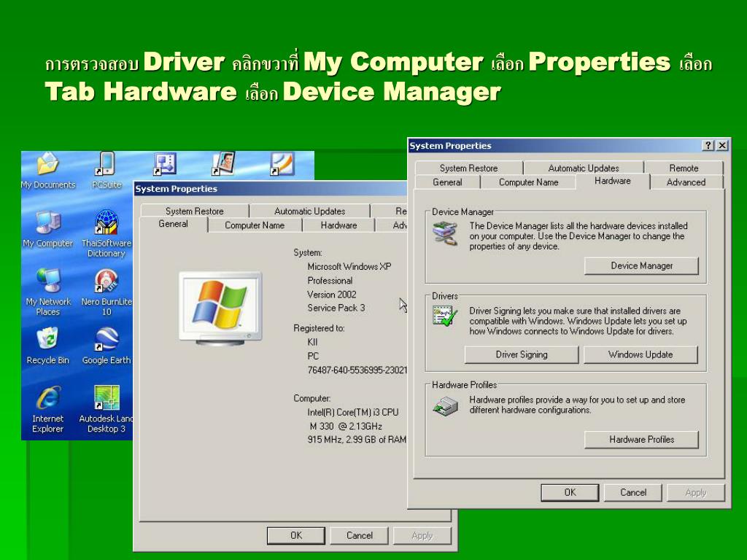747x560 pixels.
Task: Select the Remote tab
Action: pyautogui.click(x=684, y=168)
